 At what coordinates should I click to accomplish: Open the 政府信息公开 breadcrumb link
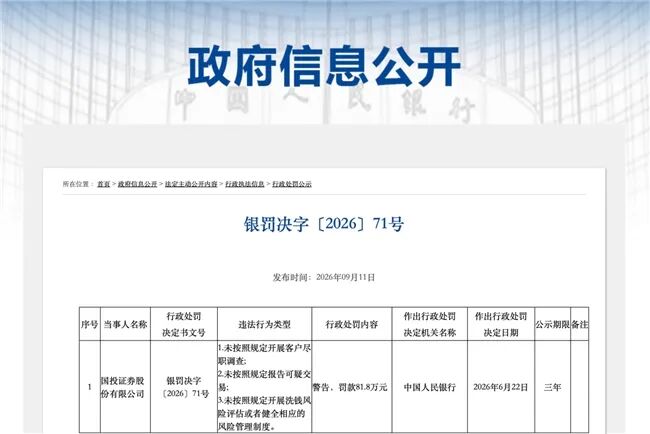point(138,184)
